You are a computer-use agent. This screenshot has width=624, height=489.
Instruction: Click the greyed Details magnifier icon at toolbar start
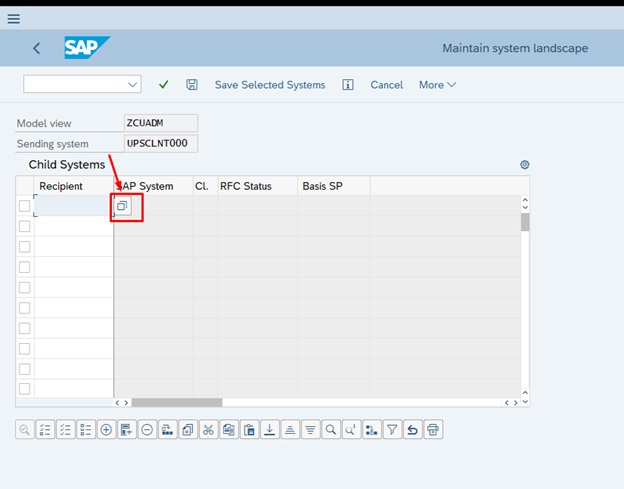pyautogui.click(x=25, y=430)
